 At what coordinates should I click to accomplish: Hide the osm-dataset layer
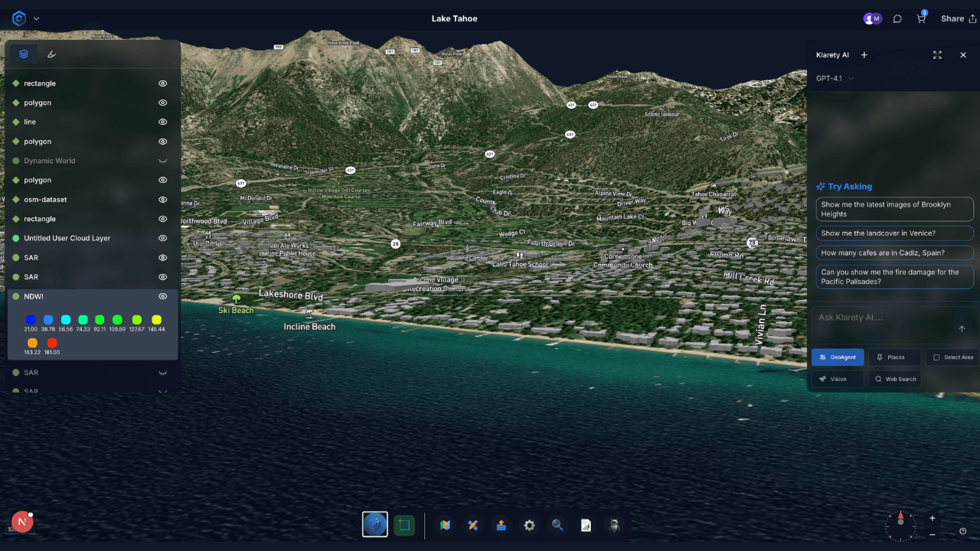tap(162, 200)
